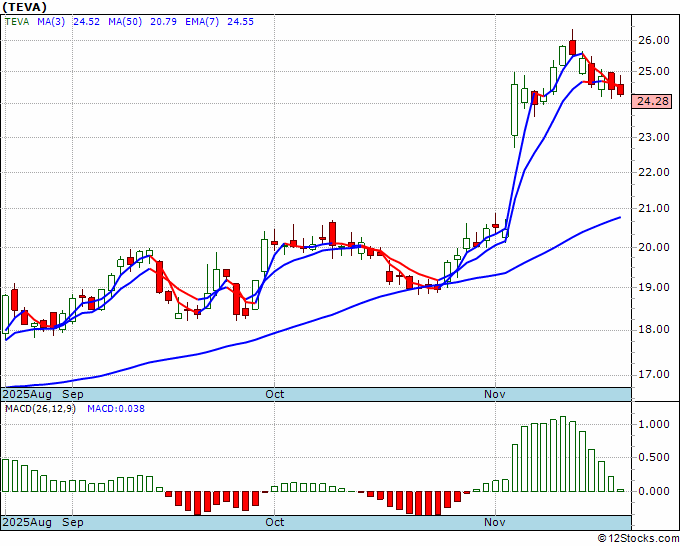Click the 26.00 price axis label
The image size is (680, 546).
coord(654,40)
